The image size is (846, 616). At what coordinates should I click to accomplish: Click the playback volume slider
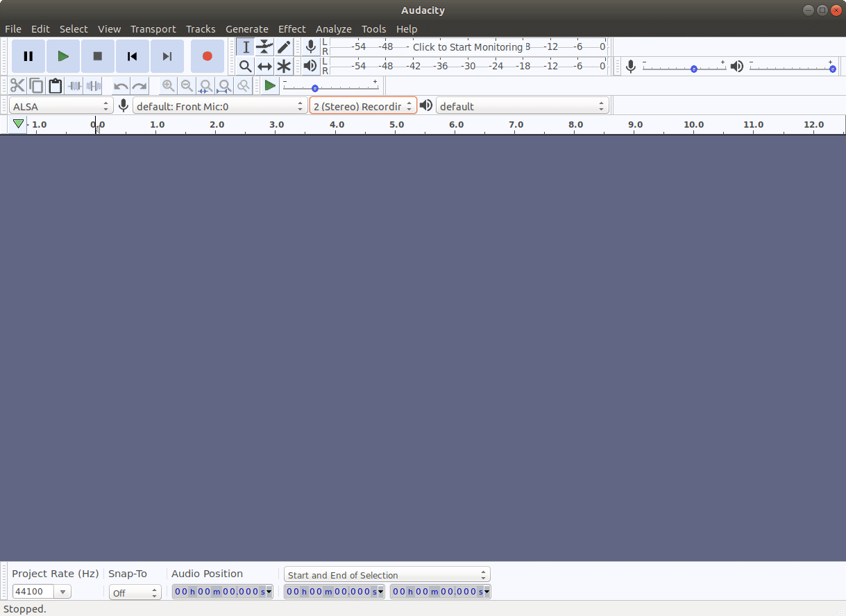coord(791,67)
